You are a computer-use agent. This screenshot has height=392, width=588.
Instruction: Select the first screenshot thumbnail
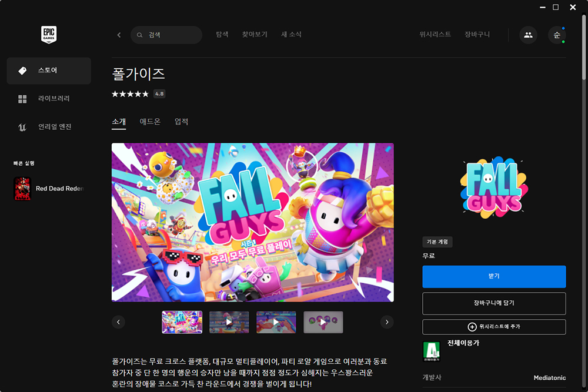(182, 322)
